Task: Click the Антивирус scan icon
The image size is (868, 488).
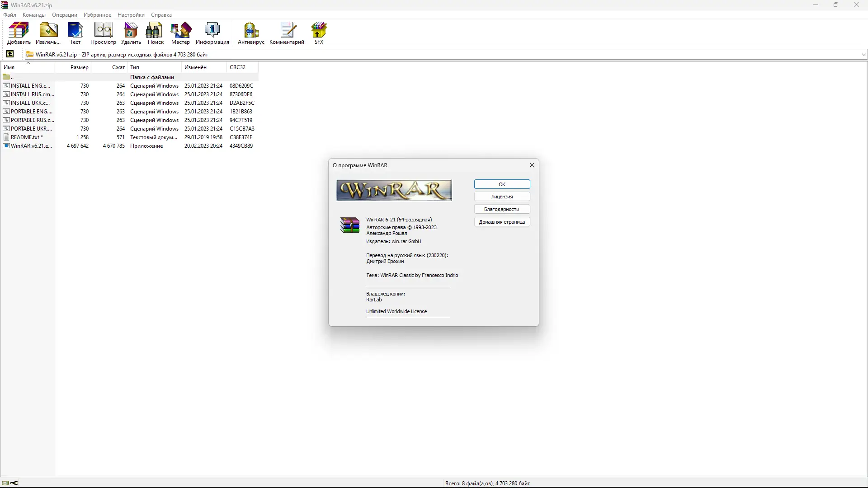Action: 251,33
